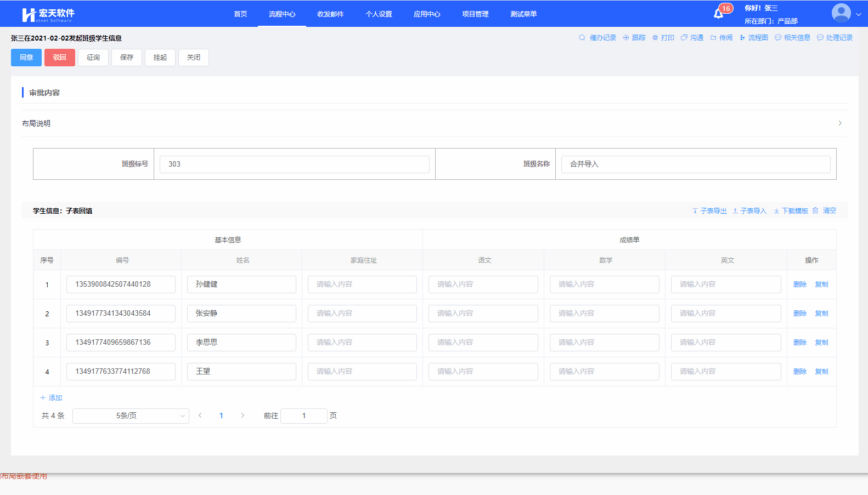This screenshot has height=495, width=868.
Task: Click the 跟踪 tracking icon
Action: (x=626, y=38)
